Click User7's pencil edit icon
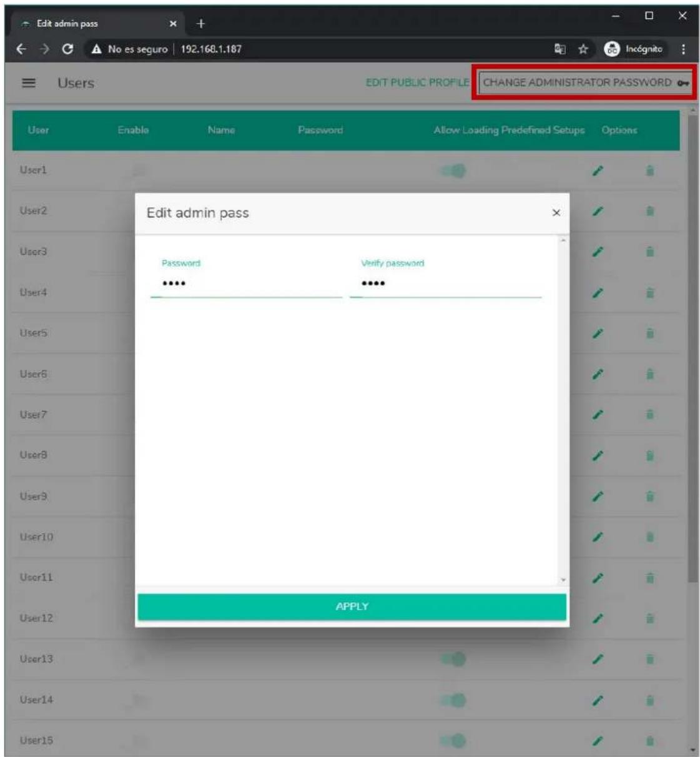The image size is (700, 757). 598,415
